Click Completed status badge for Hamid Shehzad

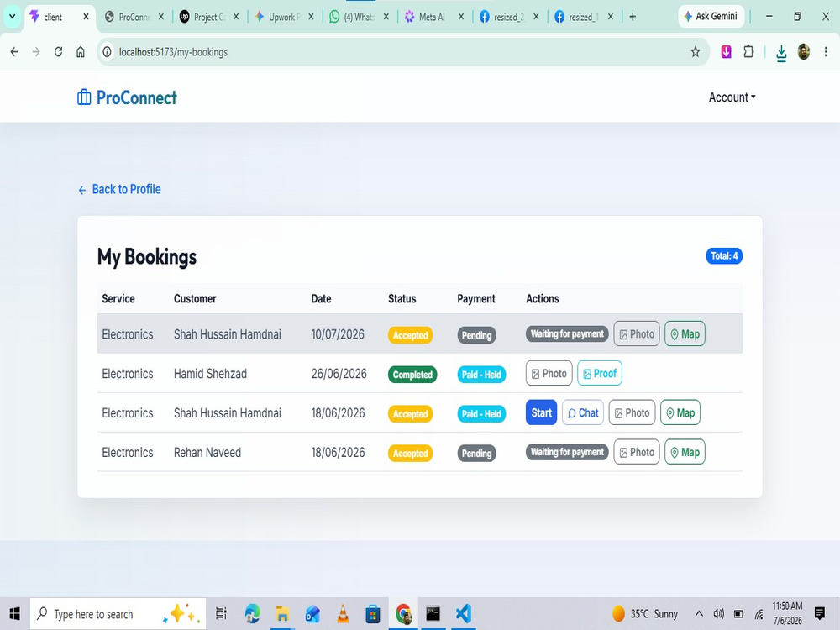(412, 375)
